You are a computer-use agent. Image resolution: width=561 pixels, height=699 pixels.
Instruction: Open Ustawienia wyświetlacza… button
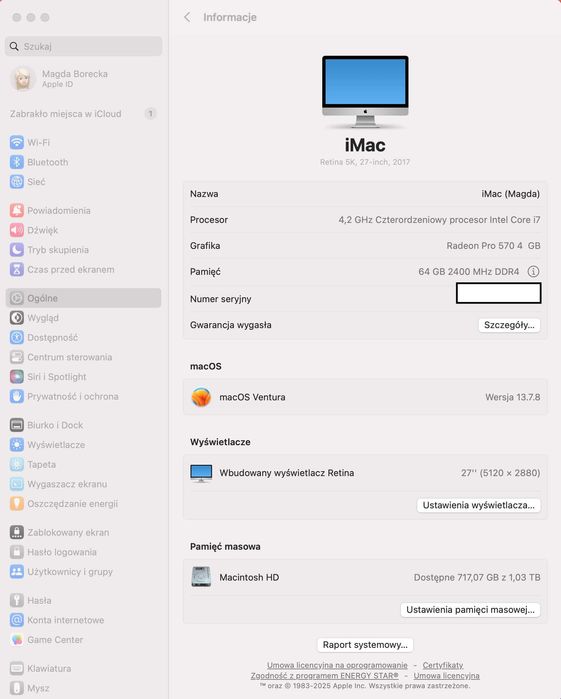(x=478, y=505)
